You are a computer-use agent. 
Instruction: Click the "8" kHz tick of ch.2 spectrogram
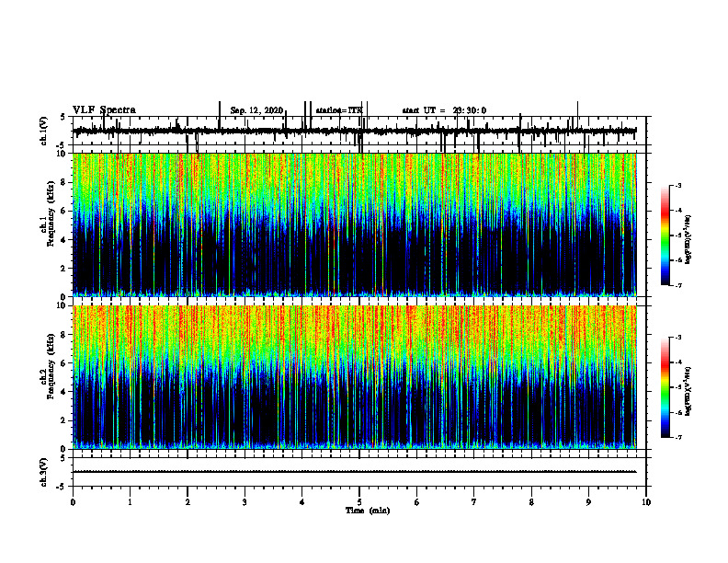coord(64,335)
